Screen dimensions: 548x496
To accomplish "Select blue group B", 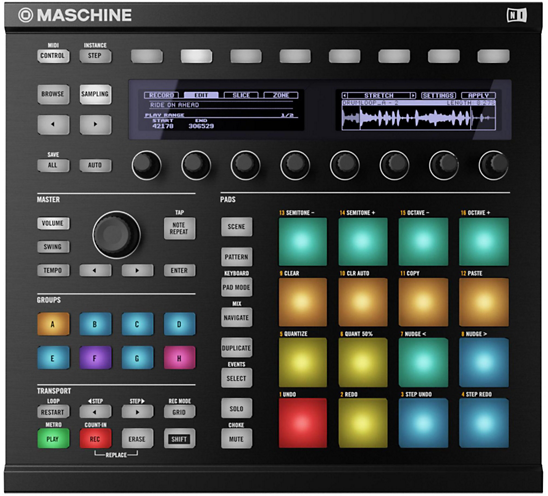I will [95, 324].
